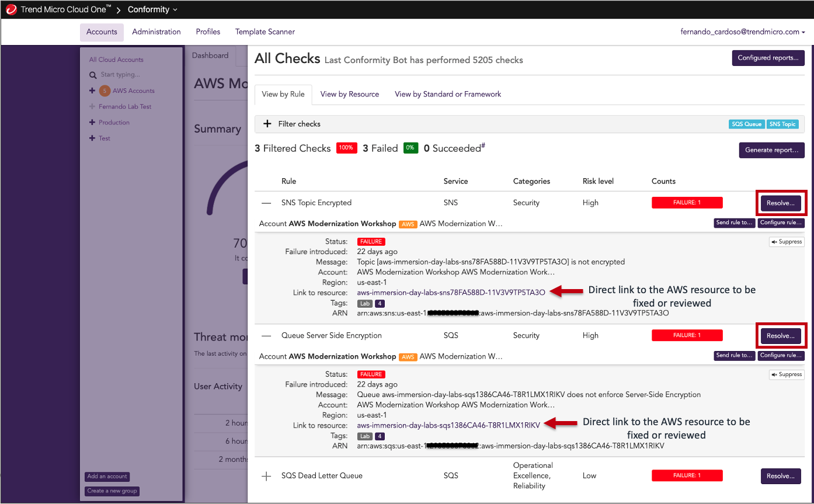The image size is (814, 504).
Task: Click the SQS queue ARN text
Action: pos(510,446)
